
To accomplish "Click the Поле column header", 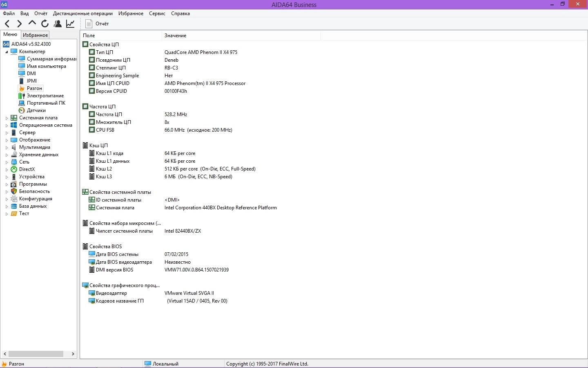I will [x=121, y=36].
